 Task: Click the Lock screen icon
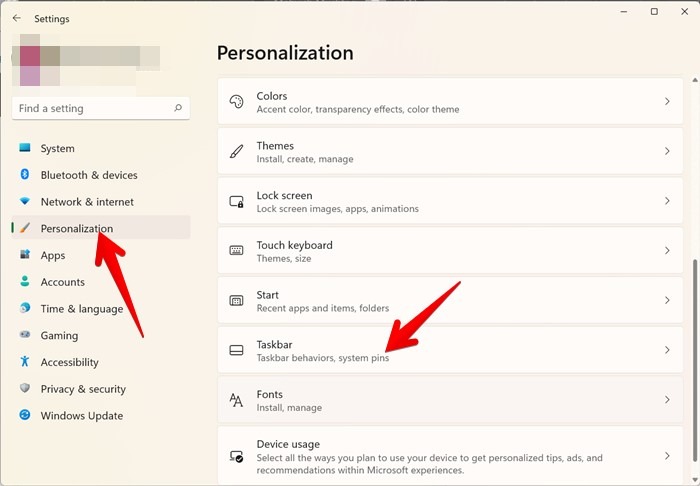tap(237, 201)
